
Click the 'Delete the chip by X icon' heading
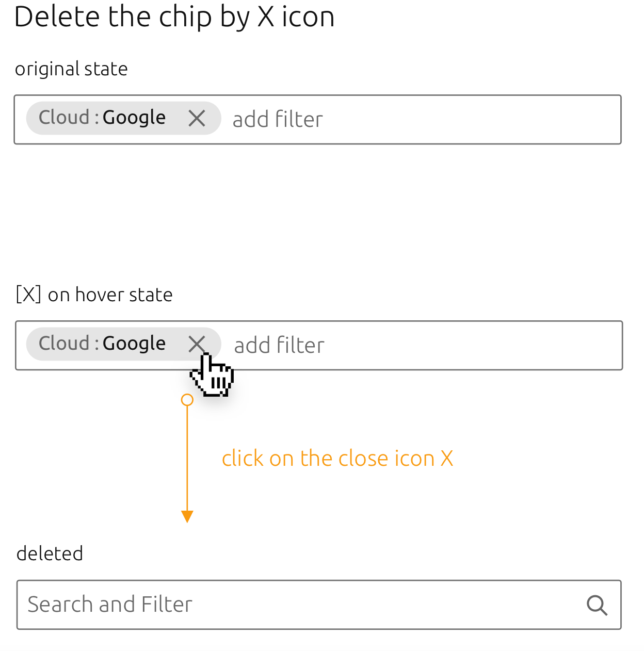(x=174, y=17)
